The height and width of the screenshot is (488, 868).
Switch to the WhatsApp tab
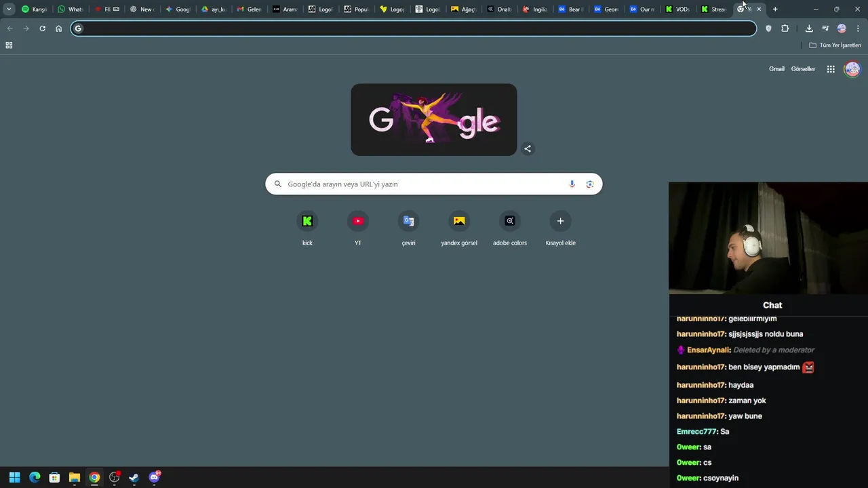[70, 9]
